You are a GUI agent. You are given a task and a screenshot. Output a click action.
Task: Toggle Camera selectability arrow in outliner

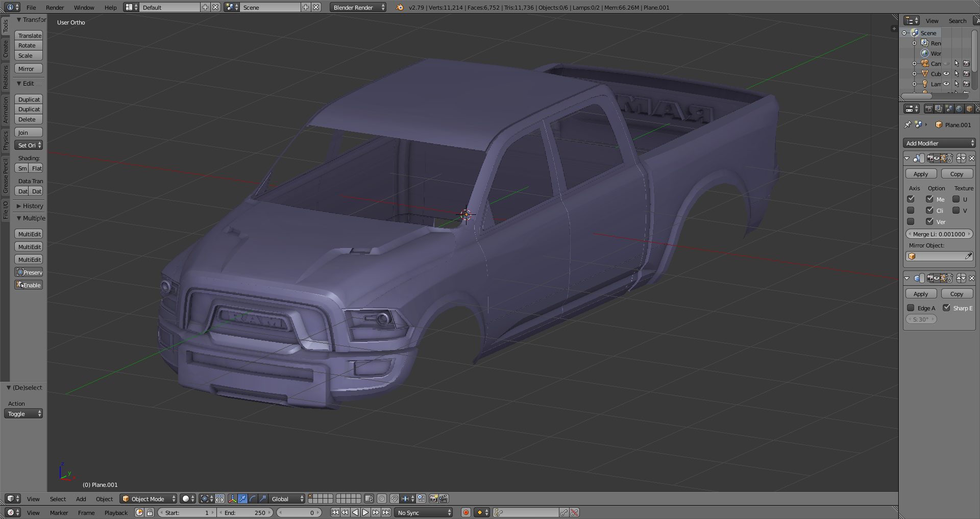[957, 63]
